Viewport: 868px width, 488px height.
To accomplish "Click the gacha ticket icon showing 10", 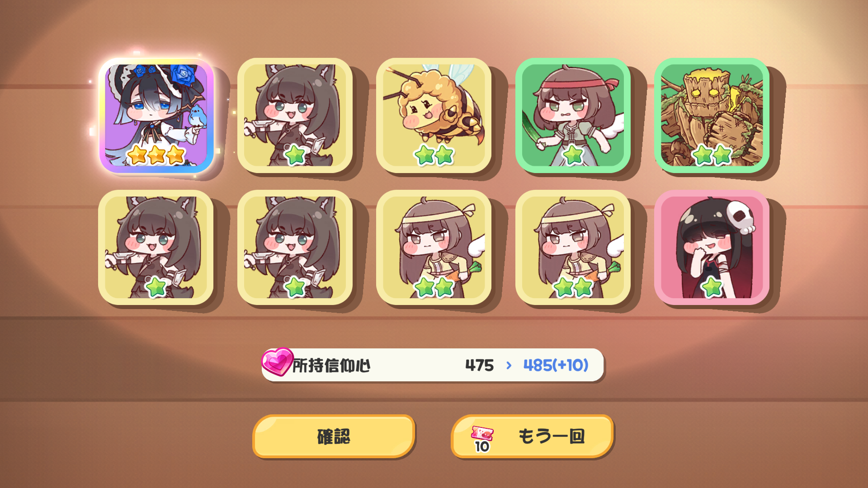I will (x=482, y=438).
